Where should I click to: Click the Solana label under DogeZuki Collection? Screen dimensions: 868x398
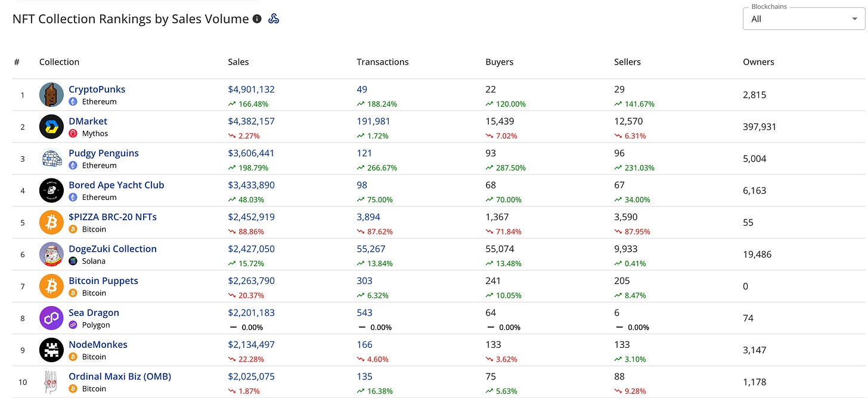coord(94,261)
